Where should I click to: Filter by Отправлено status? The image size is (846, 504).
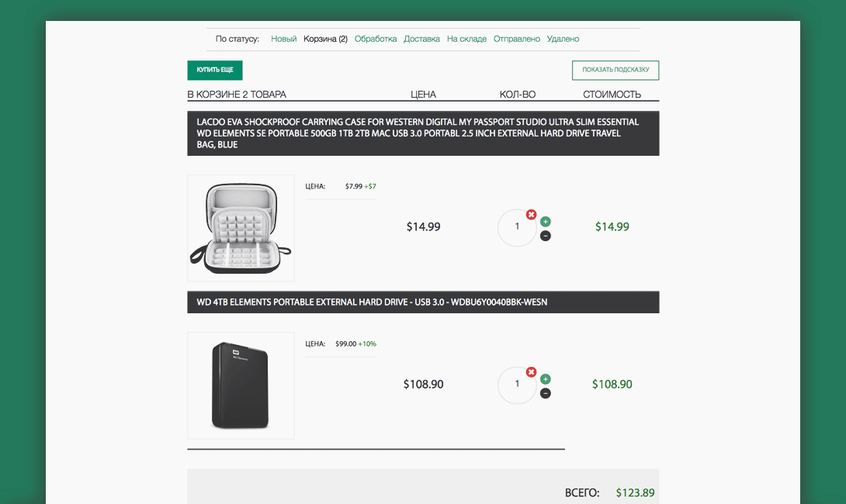click(x=517, y=39)
